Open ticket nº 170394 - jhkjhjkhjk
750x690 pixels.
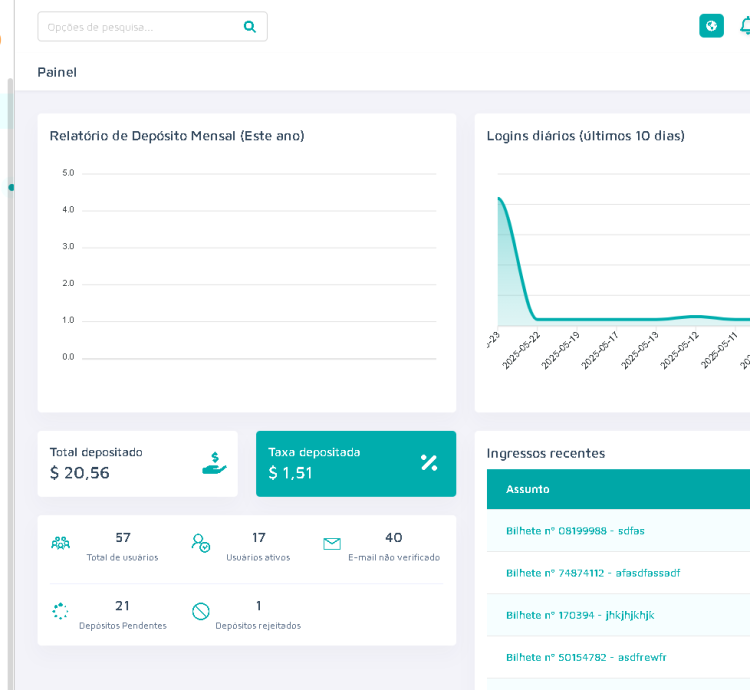[580, 615]
